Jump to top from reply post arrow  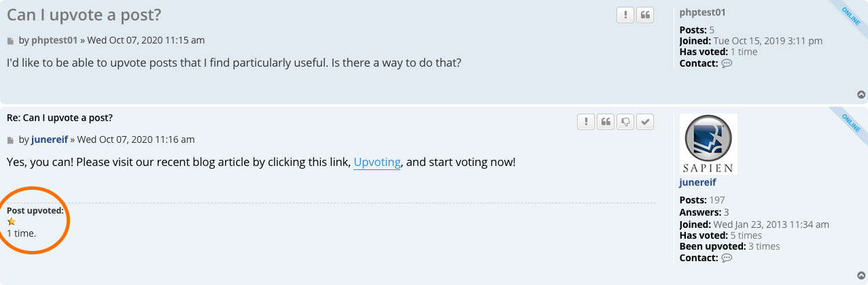tap(861, 275)
